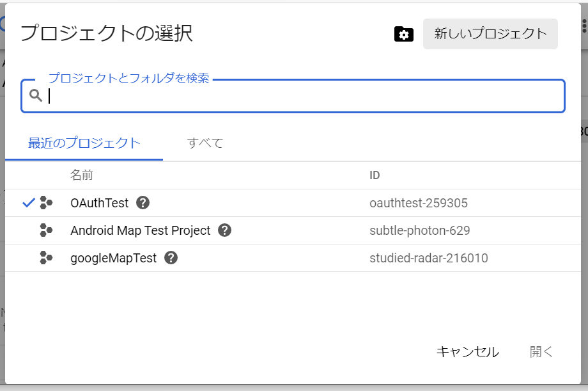This screenshot has width=588, height=391.
Task: Click the 新しいプロジェクト button
Action: 490,34
